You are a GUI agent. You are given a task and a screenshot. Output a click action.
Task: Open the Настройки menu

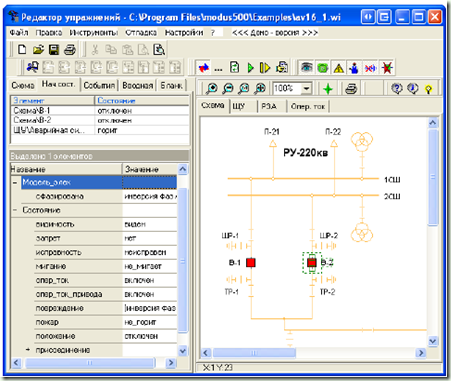(x=184, y=32)
